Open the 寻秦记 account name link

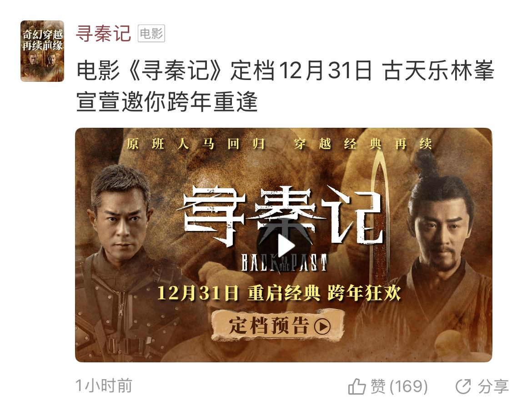[104, 33]
